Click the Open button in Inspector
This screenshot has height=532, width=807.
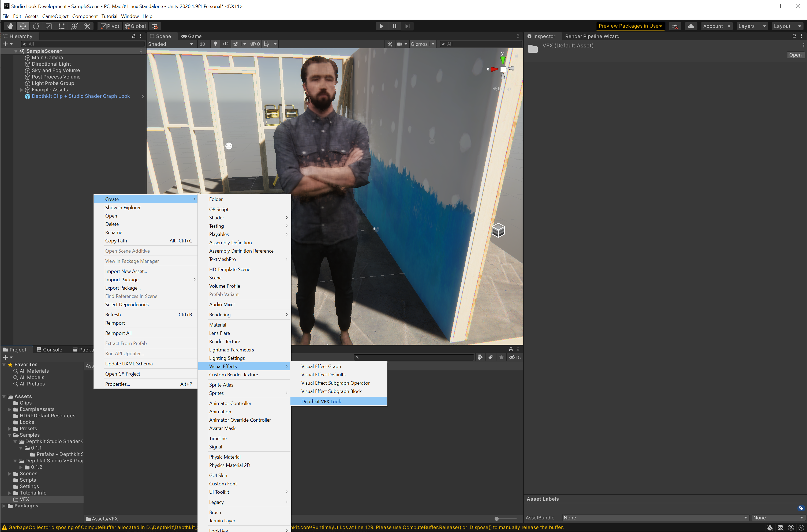(x=795, y=55)
